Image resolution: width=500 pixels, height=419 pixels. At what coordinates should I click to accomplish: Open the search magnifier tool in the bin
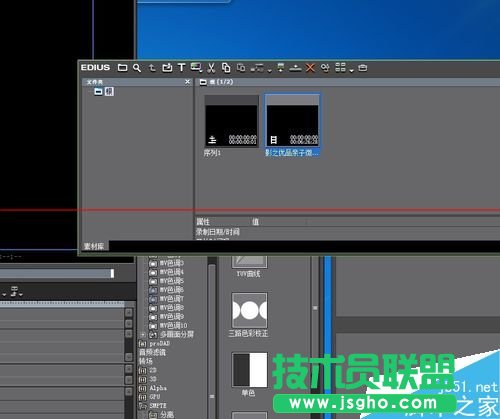coord(137,68)
